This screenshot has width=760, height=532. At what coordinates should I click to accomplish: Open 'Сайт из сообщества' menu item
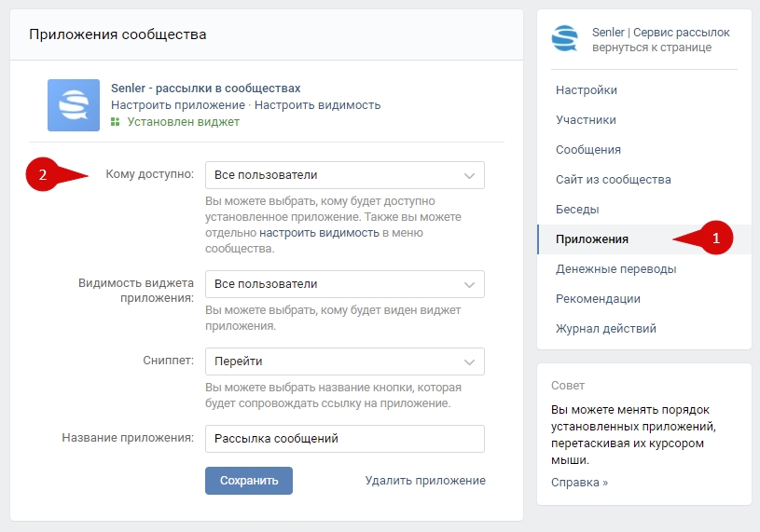[613, 180]
